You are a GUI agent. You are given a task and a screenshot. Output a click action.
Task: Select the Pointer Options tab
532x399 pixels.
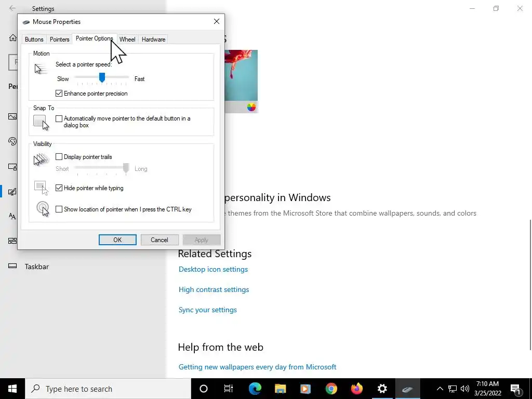(x=94, y=38)
